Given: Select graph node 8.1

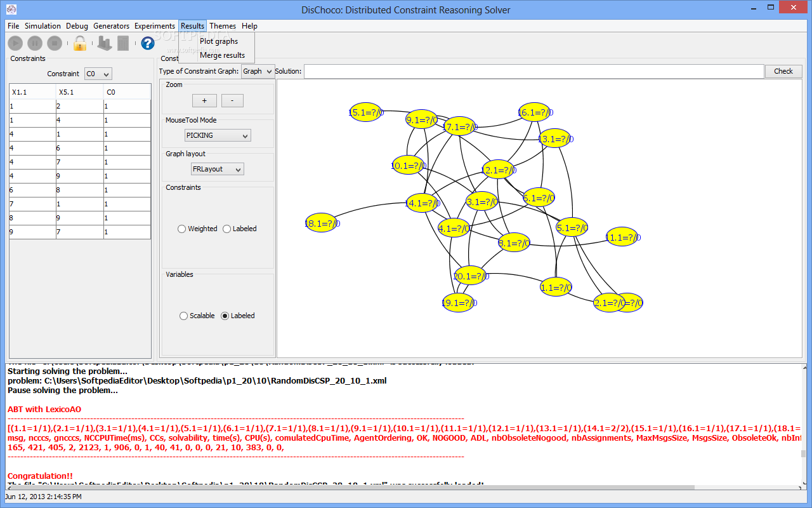Looking at the screenshot, I should [x=514, y=242].
